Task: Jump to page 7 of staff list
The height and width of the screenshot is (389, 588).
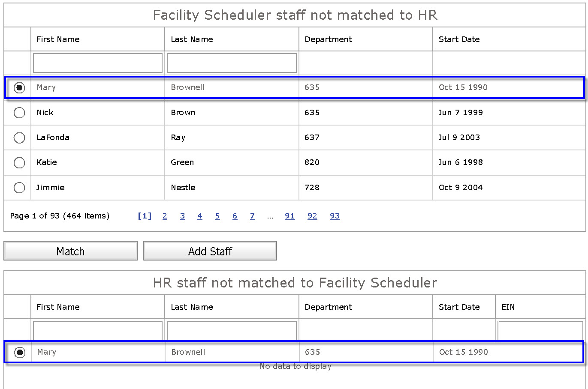Action: [252, 216]
